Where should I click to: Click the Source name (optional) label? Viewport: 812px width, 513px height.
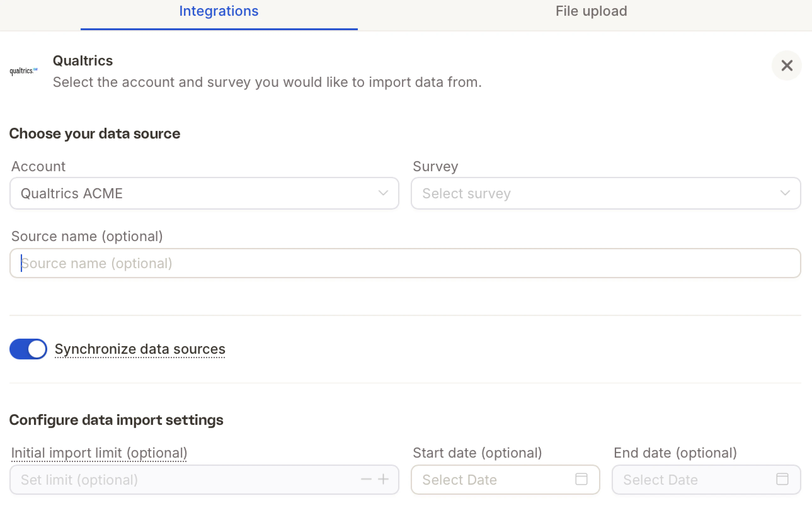[87, 236]
